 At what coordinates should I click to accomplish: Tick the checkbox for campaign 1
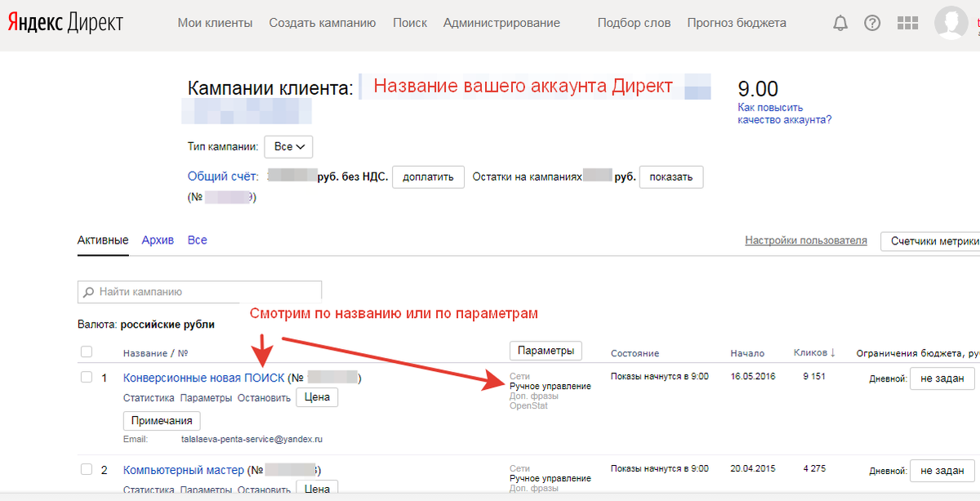coord(87,378)
